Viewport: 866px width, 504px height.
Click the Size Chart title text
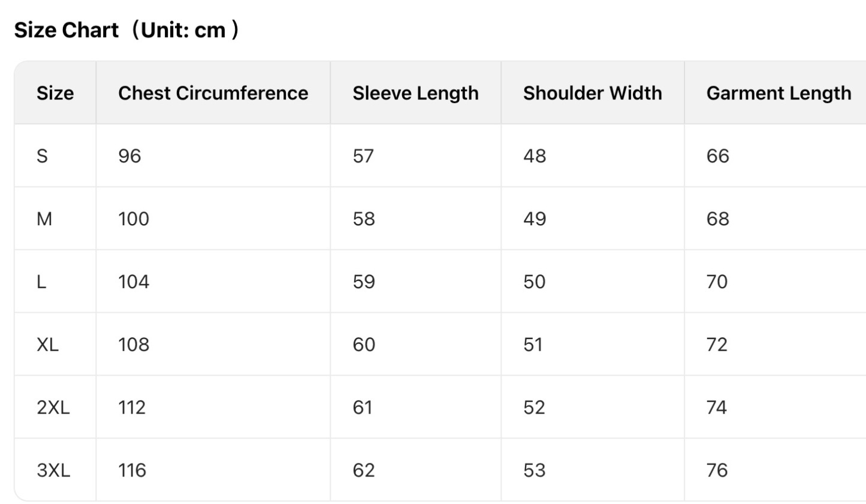[126, 29]
